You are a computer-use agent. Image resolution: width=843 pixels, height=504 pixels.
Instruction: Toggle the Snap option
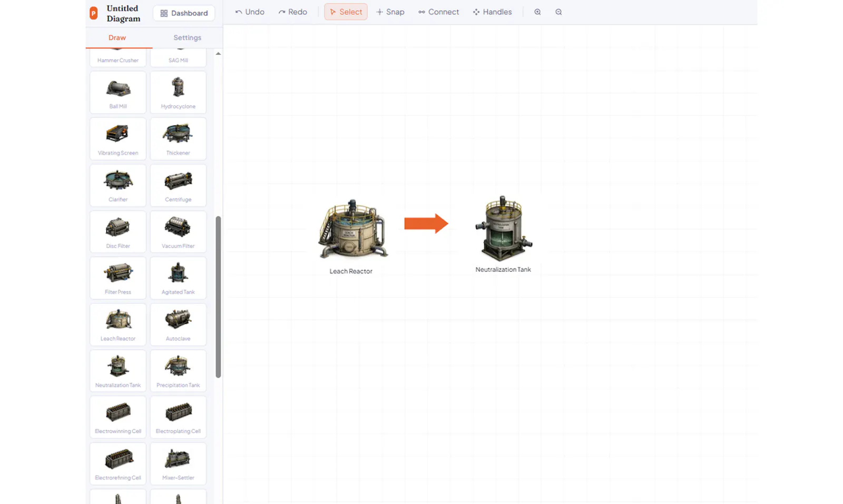click(x=390, y=12)
